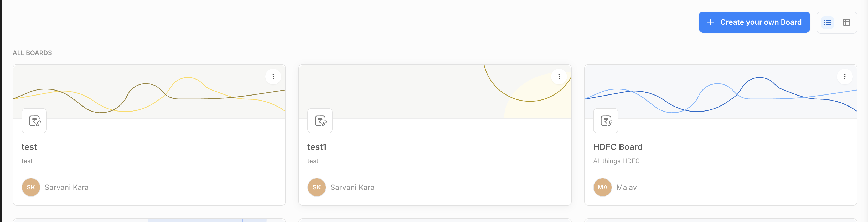The height and width of the screenshot is (222, 868).
Task: Switch to grid board view
Action: coord(846,23)
